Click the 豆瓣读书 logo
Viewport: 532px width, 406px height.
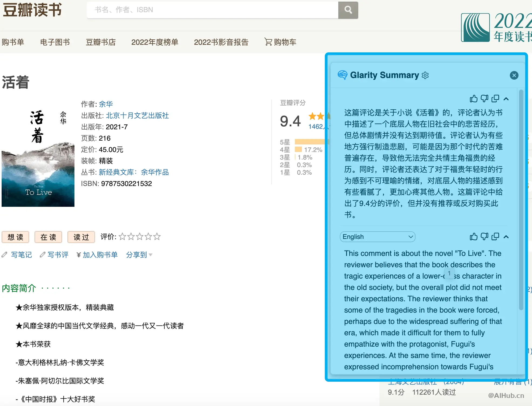32,10
